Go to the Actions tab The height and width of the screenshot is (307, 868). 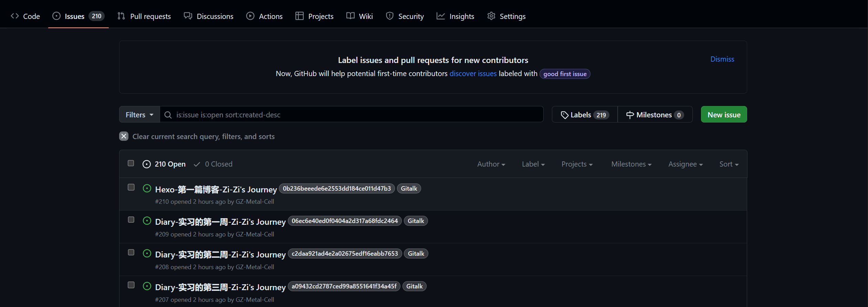click(264, 16)
